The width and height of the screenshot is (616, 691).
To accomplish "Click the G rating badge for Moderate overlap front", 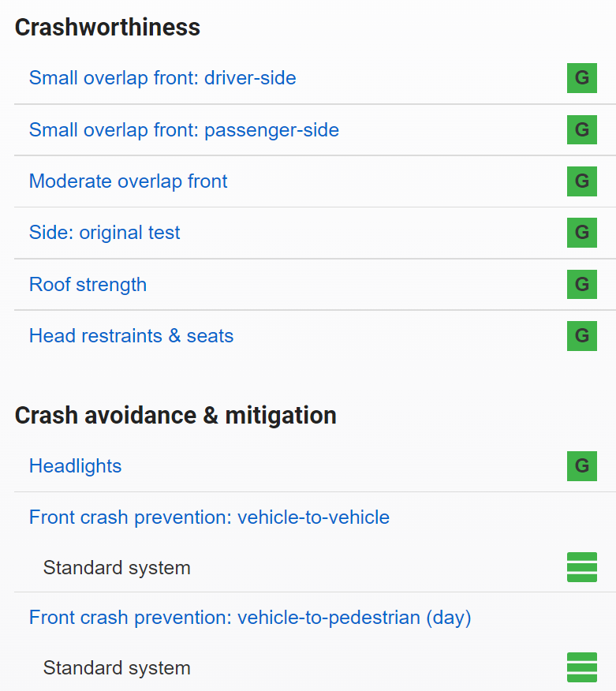I will [582, 181].
